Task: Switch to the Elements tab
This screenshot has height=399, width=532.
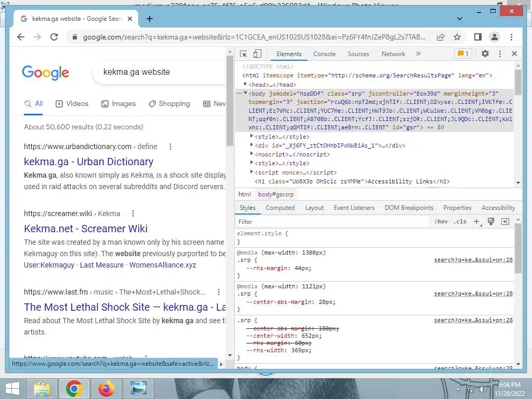Action: pos(289,54)
